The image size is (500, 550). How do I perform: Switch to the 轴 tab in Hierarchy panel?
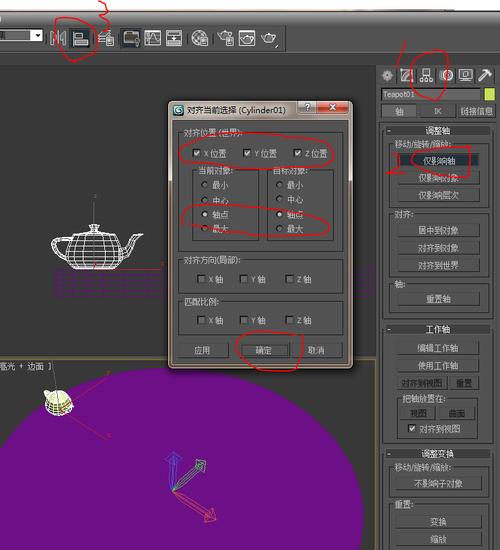(399, 112)
